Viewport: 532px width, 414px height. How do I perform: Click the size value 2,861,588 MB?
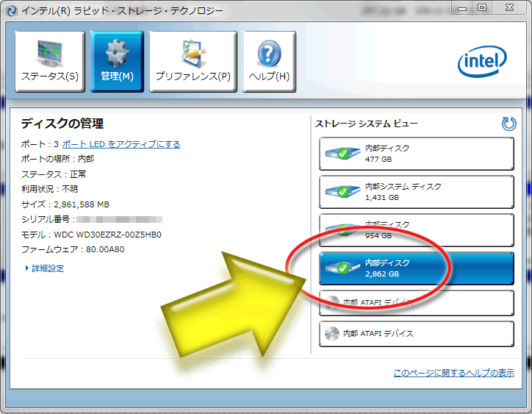pyautogui.click(x=82, y=204)
